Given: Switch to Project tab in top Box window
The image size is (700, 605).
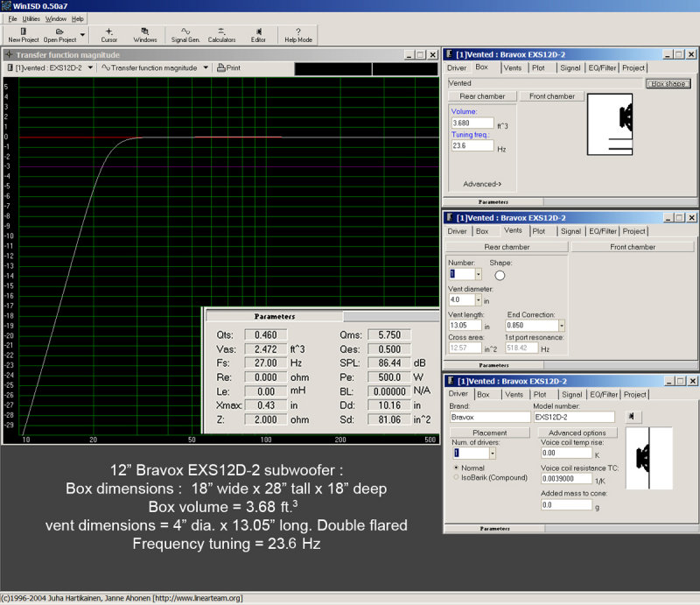Looking at the screenshot, I should [x=633, y=68].
